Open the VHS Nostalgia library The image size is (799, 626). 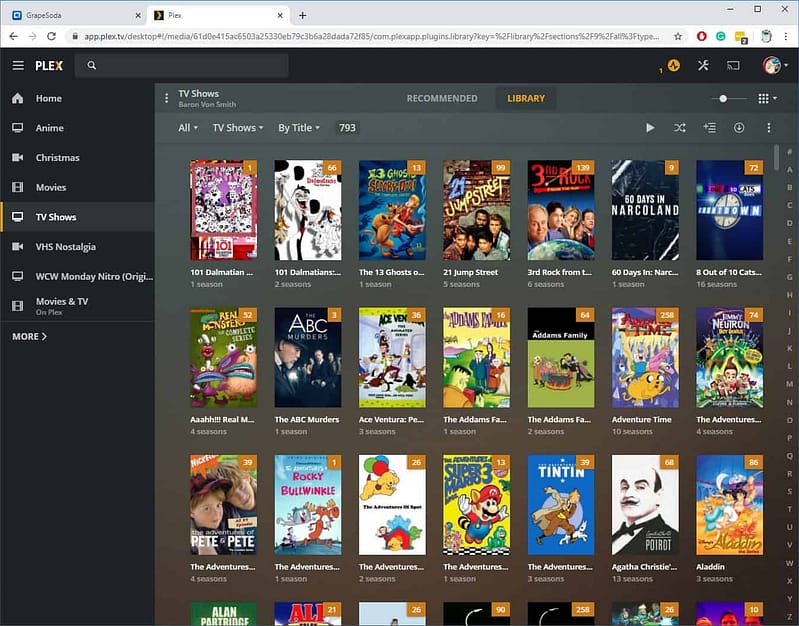click(77, 246)
